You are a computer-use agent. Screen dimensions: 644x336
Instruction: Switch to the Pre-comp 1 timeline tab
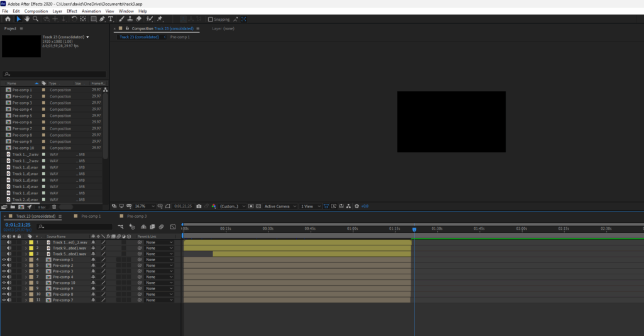91,216
